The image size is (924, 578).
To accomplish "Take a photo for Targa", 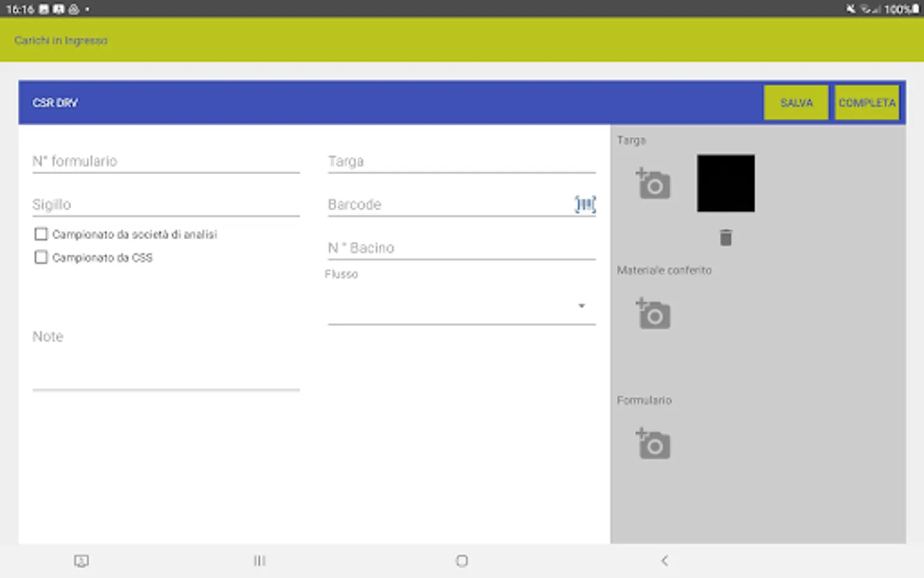I will tap(653, 184).
